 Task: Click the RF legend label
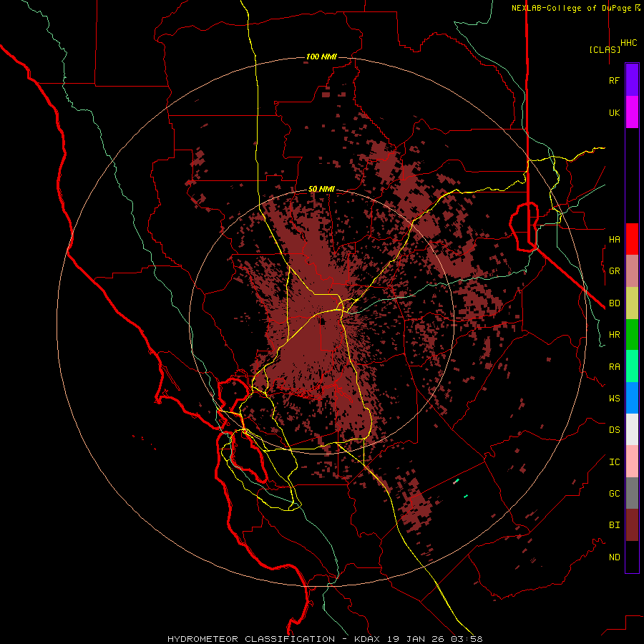[614, 81]
